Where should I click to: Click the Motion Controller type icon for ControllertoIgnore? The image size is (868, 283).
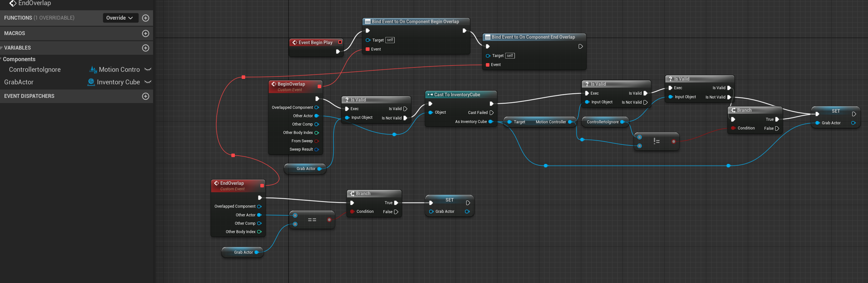point(93,70)
